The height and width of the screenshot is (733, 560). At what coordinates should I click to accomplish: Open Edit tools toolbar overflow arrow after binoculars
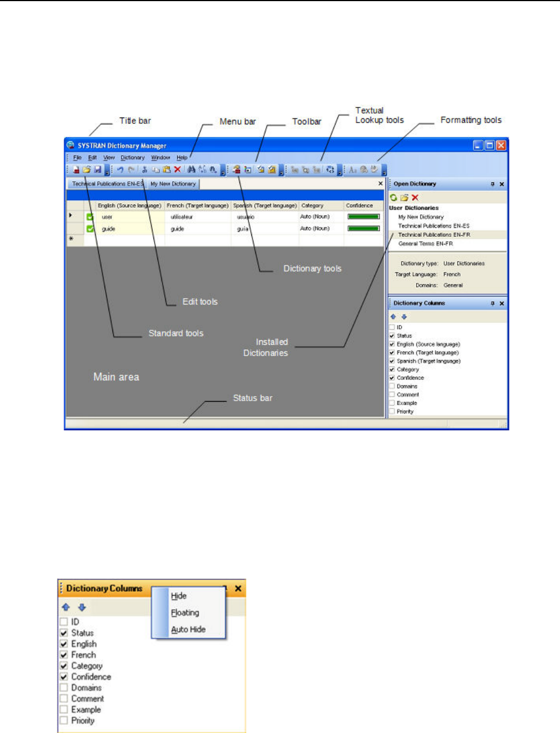223,170
